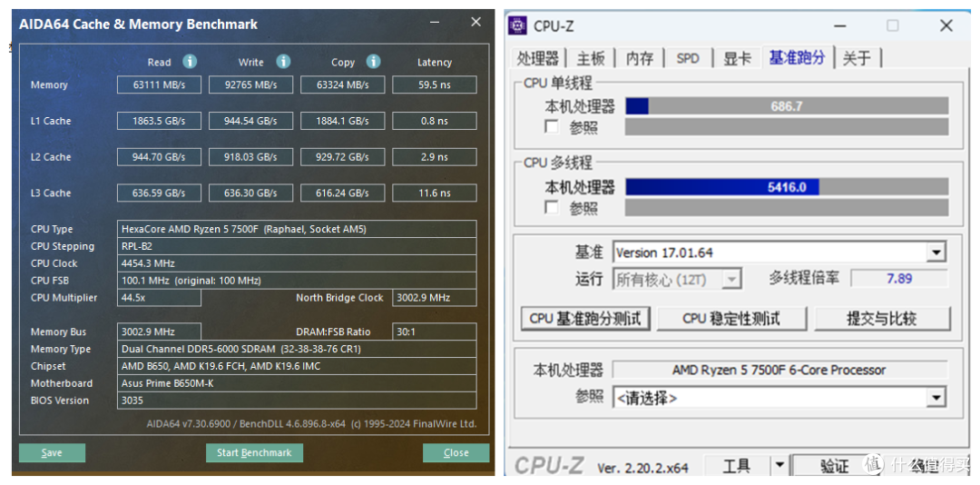The width and height of the screenshot is (980, 485).
Task: Click the L3 Cache Read 636.59 GB/s value
Action: click(160, 193)
